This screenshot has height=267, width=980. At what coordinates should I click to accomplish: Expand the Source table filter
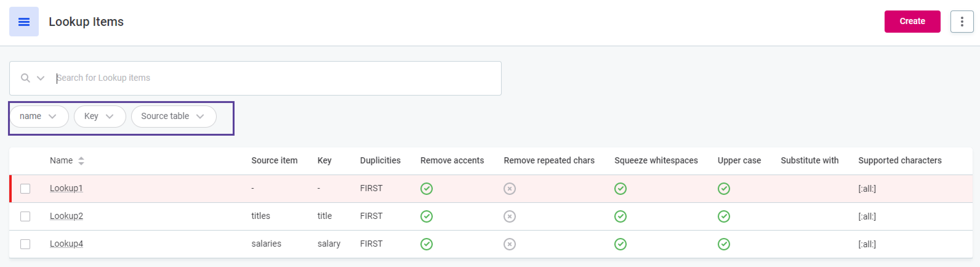coord(173,116)
